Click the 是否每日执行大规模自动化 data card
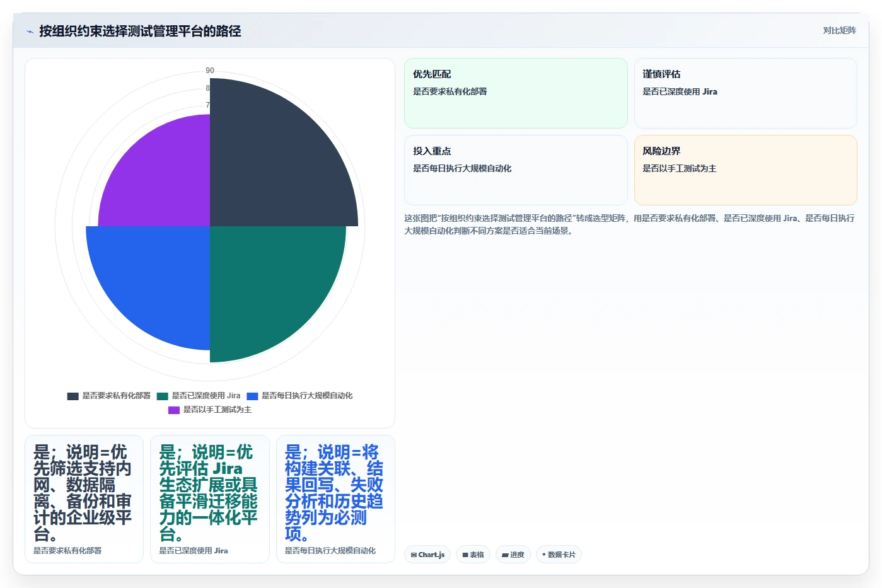Image resolution: width=882 pixels, height=588 pixels. pos(335,499)
